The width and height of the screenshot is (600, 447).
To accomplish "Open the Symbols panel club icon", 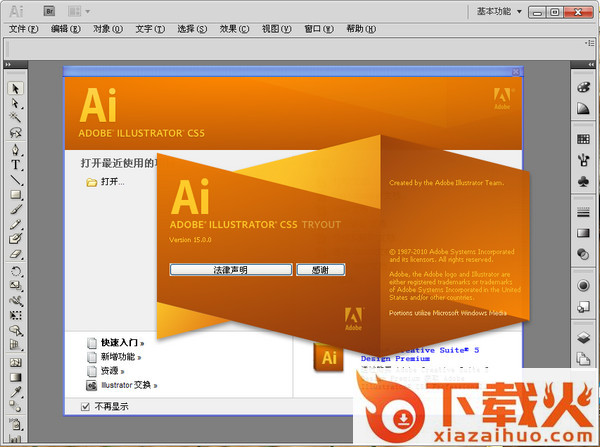I will point(583,181).
